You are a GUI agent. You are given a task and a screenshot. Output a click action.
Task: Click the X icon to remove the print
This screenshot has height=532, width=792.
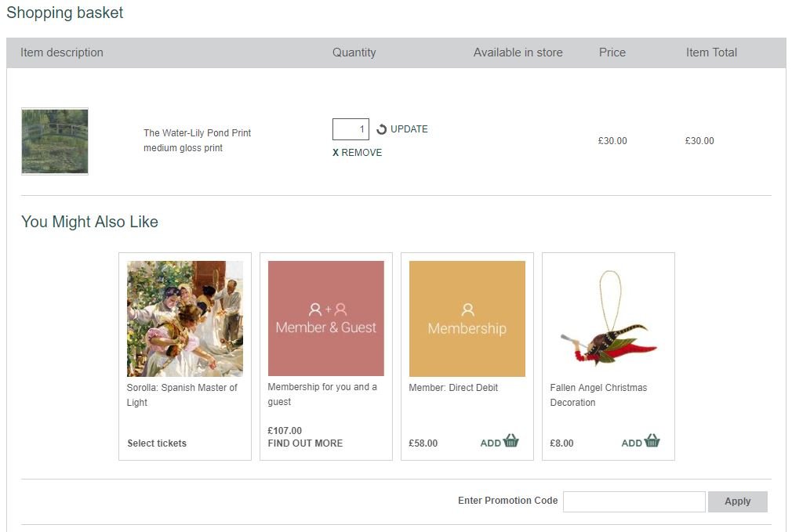coord(336,153)
